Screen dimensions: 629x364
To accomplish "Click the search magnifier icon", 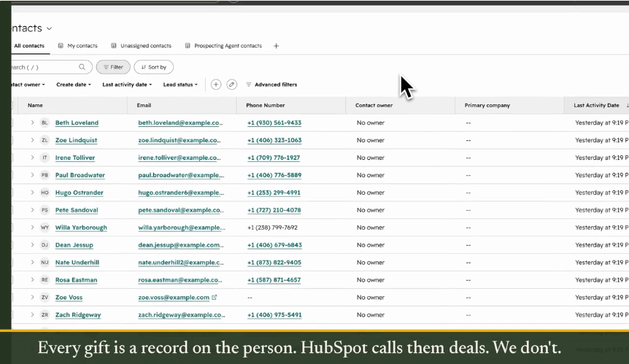I will (82, 67).
